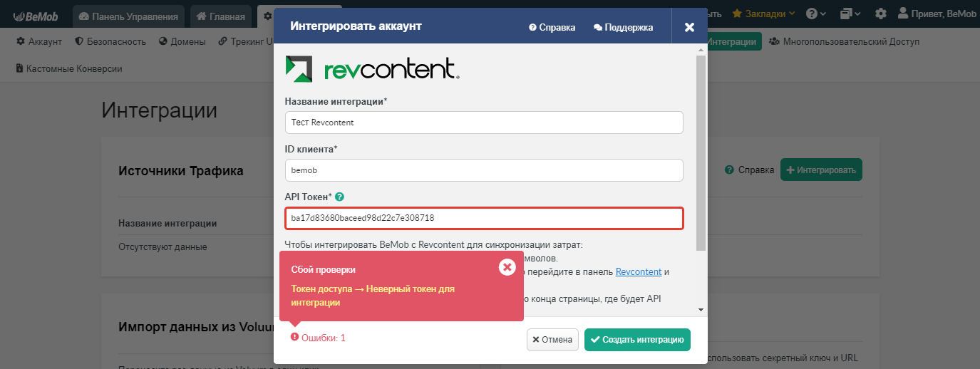Click the Интегрировать button in Источники Трафика

click(x=822, y=170)
